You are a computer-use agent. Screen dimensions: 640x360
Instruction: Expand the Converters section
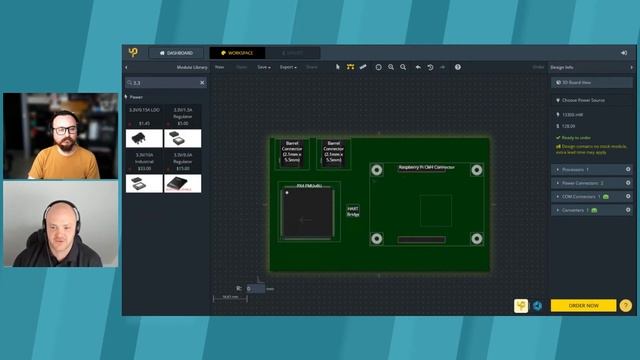591,210
